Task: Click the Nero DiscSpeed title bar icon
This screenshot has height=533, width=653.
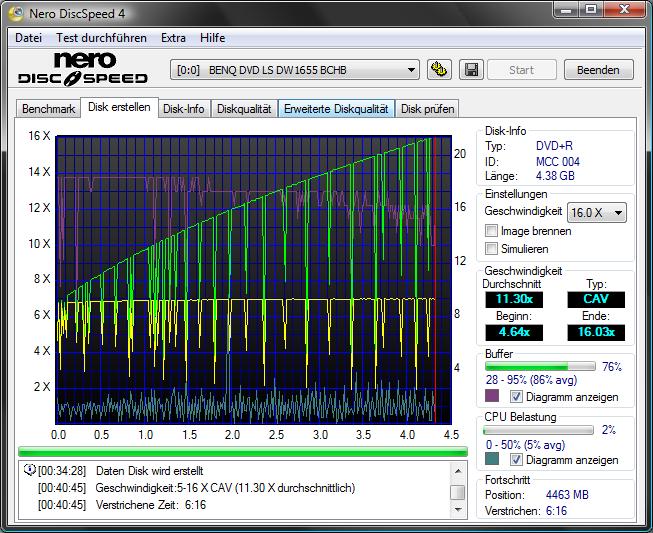Action: coord(17,12)
